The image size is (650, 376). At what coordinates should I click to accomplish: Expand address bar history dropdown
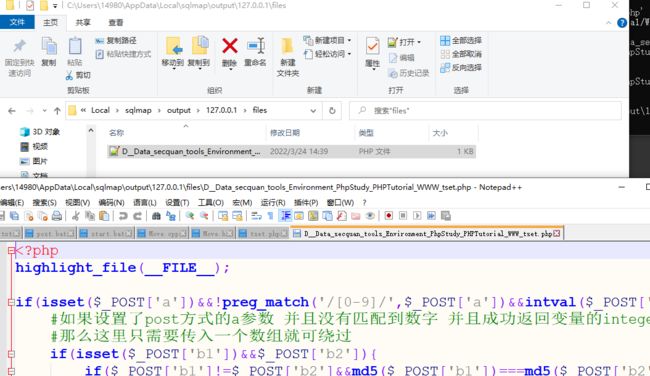click(x=313, y=111)
